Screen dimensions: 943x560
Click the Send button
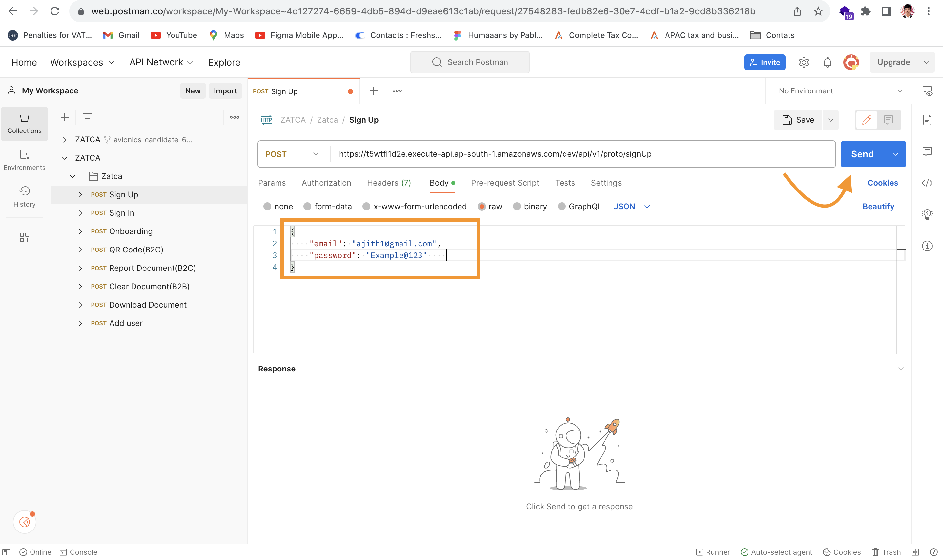click(863, 154)
